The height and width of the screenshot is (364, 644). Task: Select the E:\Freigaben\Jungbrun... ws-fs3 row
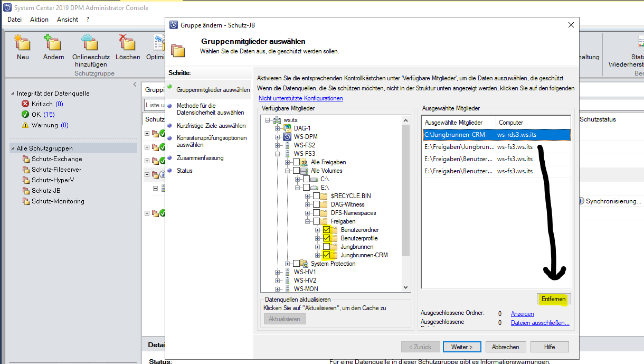496,147
